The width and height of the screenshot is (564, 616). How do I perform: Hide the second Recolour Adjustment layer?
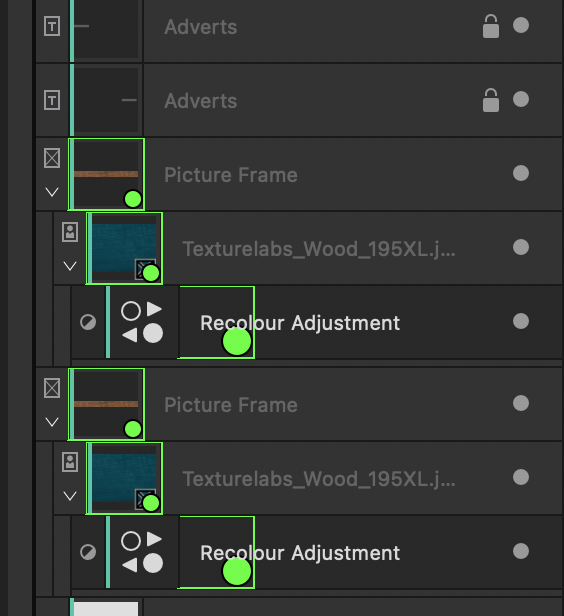coord(521,551)
